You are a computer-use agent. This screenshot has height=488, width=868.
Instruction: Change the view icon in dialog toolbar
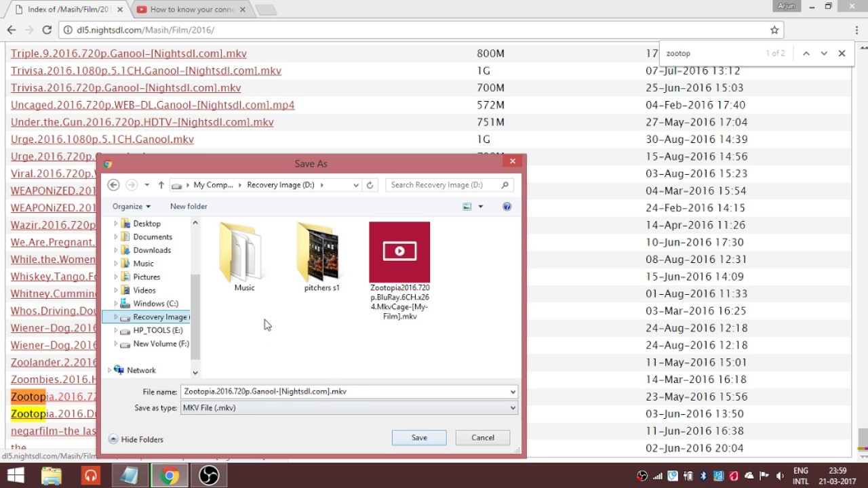point(467,207)
